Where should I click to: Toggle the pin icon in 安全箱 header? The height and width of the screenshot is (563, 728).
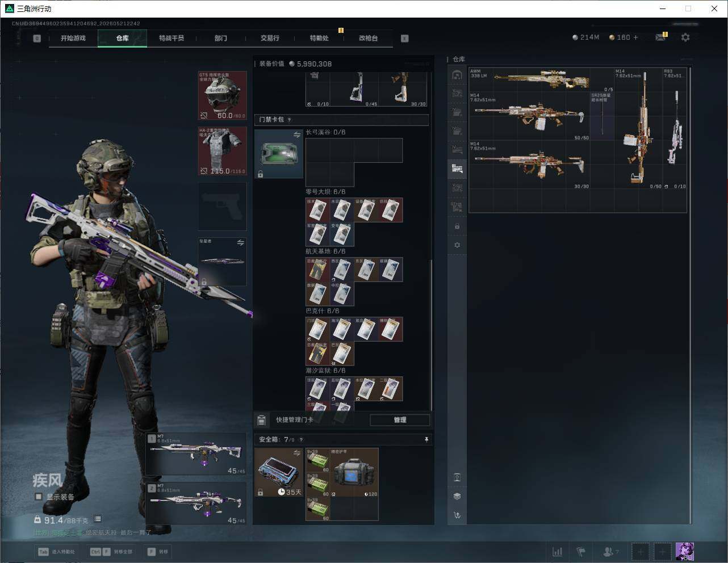(x=426, y=440)
